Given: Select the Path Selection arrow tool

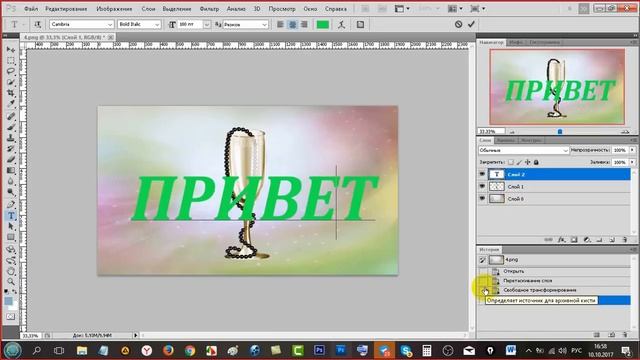Looking at the screenshot, I should 11,226.
